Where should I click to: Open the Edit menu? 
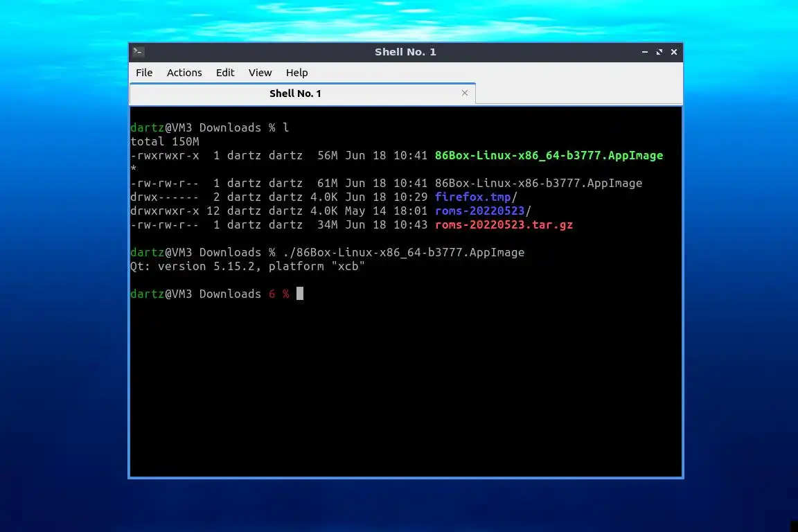click(x=225, y=73)
